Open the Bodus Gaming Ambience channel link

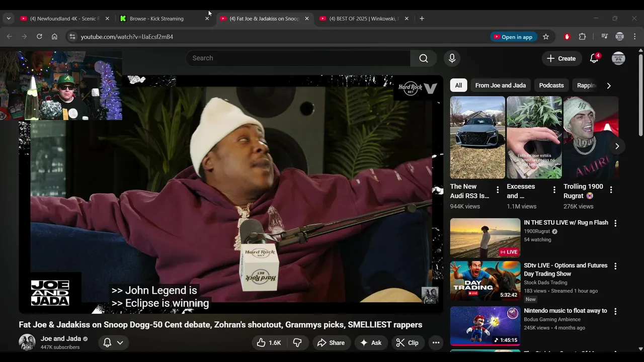coord(552,319)
